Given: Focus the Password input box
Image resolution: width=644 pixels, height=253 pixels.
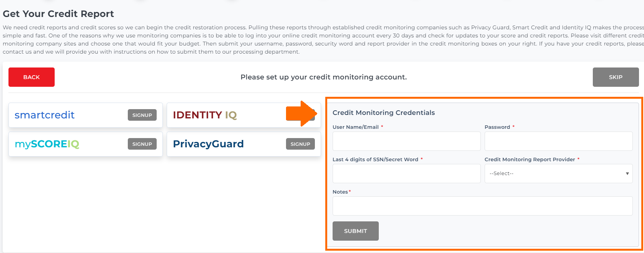Looking at the screenshot, I should (559, 141).
